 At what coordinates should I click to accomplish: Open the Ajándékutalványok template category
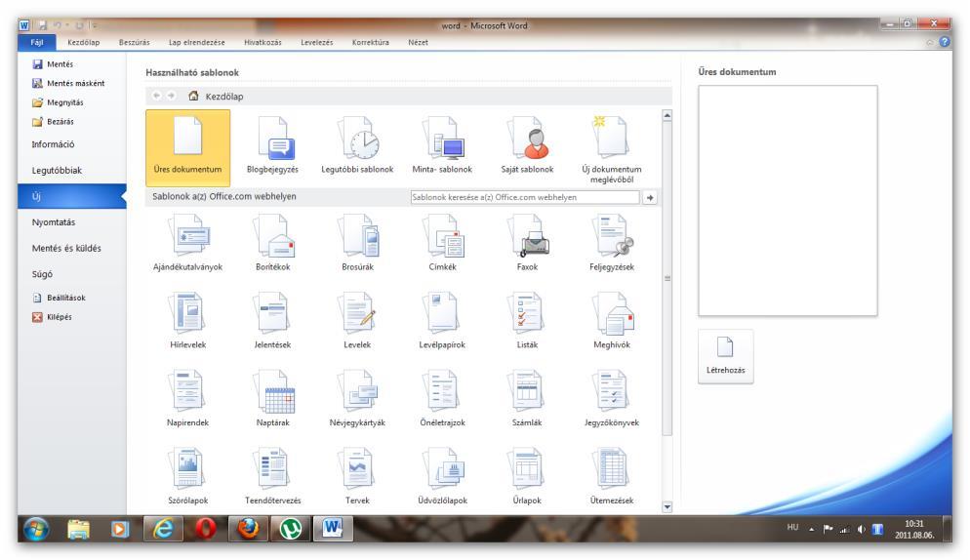pos(188,243)
